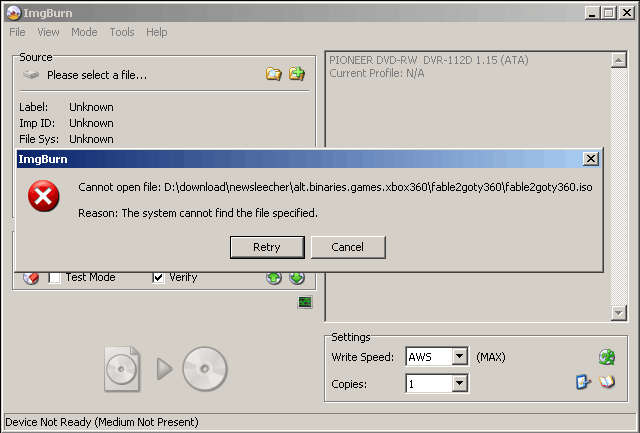The width and height of the screenshot is (640, 433).
Task: Click 'PIONEER DVD-RW DVR-112D' log line
Action: point(429,60)
